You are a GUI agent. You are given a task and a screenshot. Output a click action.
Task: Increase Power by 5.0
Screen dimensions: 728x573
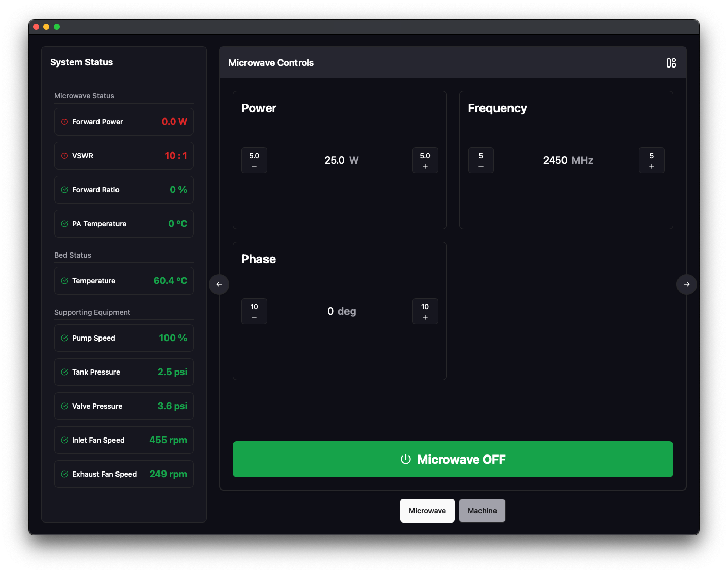click(425, 160)
